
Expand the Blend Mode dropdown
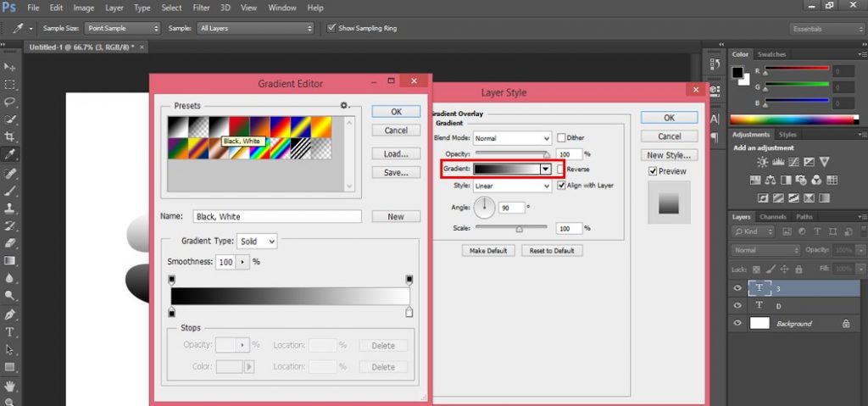[x=512, y=137]
